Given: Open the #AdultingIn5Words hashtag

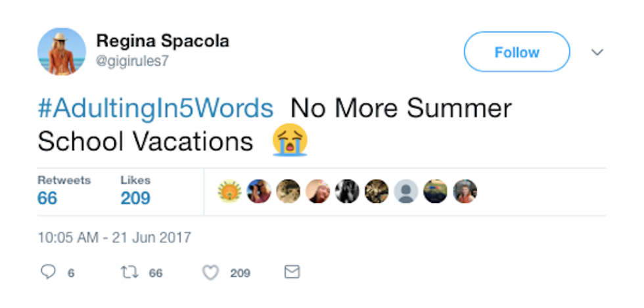Looking at the screenshot, I should coord(156,108).
